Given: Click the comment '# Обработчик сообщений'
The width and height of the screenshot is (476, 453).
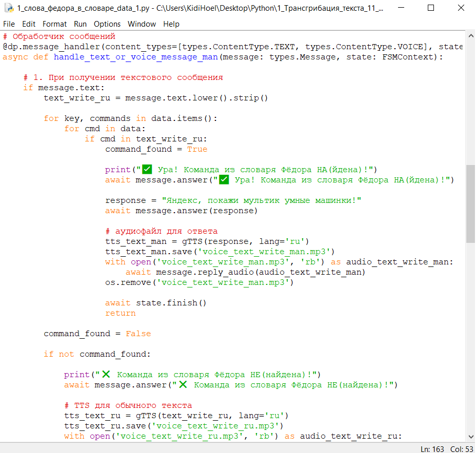Looking at the screenshot, I should (59, 36).
